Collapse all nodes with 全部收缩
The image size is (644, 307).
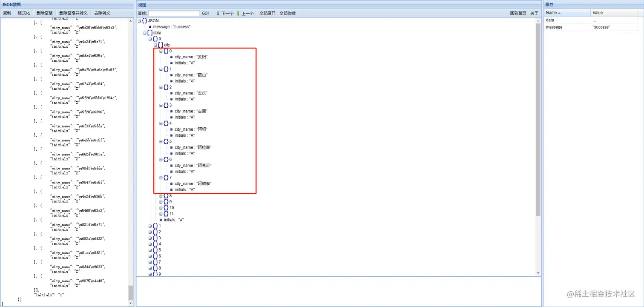287,14
